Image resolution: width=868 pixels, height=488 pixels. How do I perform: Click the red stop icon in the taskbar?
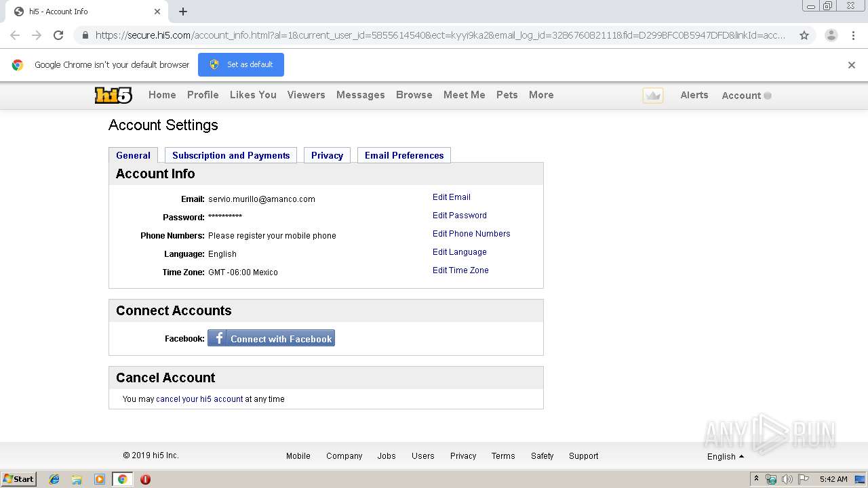145,479
